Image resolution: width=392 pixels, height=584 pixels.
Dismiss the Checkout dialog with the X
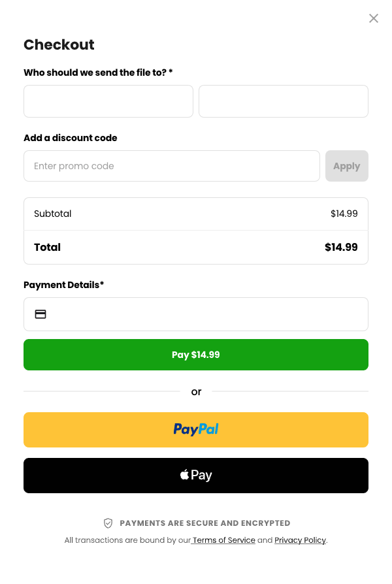point(374,18)
